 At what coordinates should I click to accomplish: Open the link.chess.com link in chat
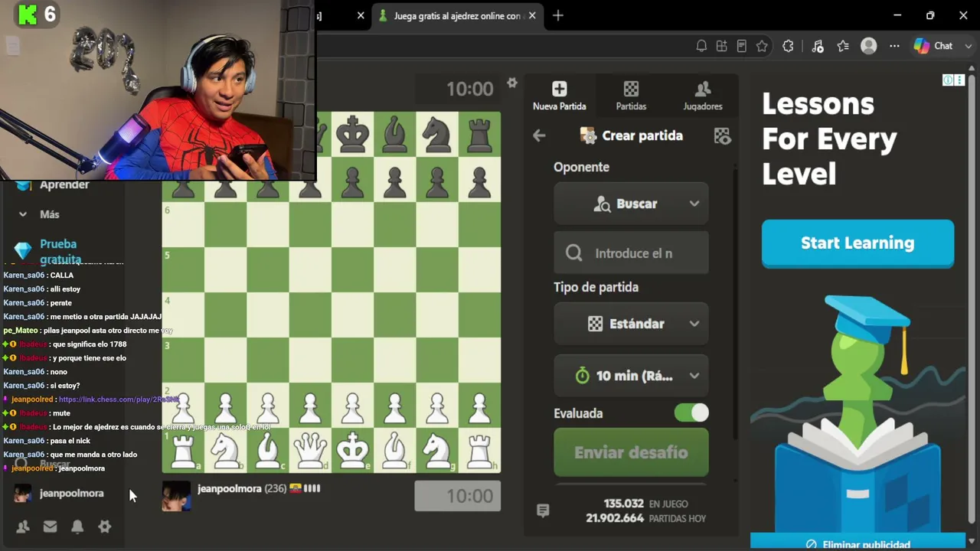coord(118,399)
